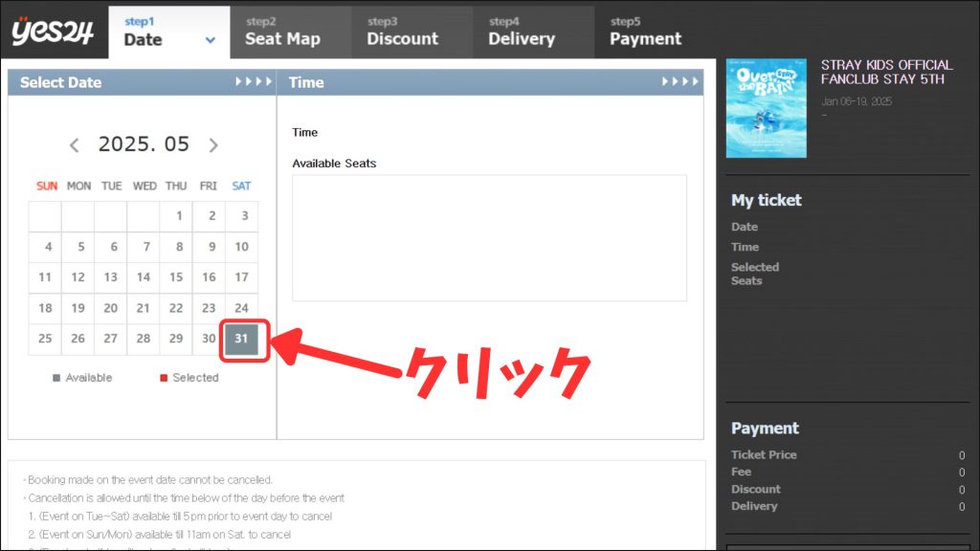Select the available date 31
Screen dimensions: 980x551
pos(241,339)
